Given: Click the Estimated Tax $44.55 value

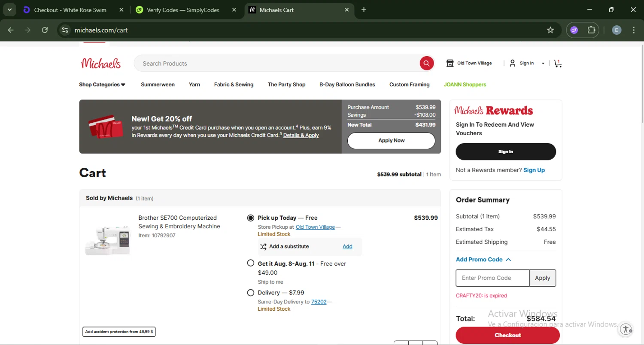Looking at the screenshot, I should [x=546, y=229].
